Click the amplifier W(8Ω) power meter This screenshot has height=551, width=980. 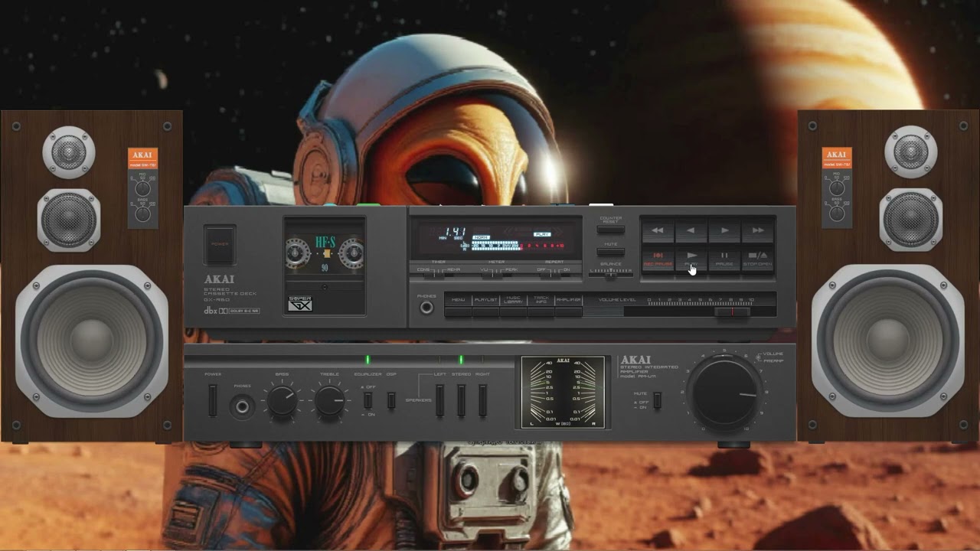pyautogui.click(x=563, y=392)
